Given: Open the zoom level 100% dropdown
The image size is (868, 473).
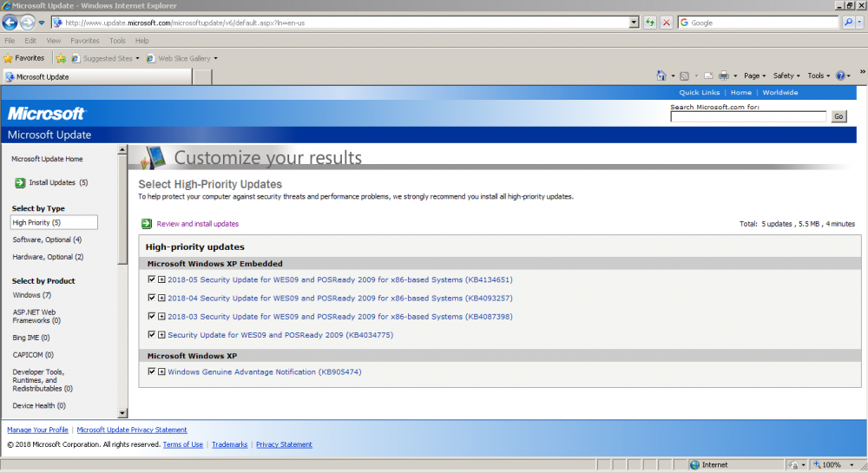Looking at the screenshot, I should [852, 464].
